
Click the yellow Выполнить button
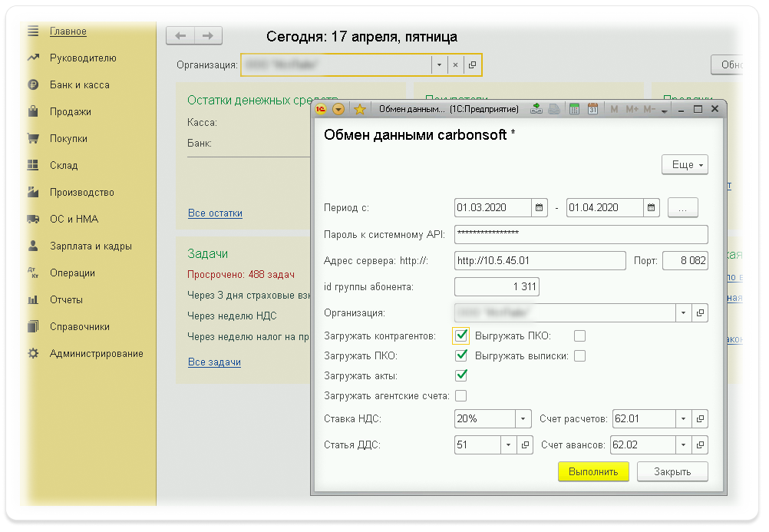click(x=593, y=471)
